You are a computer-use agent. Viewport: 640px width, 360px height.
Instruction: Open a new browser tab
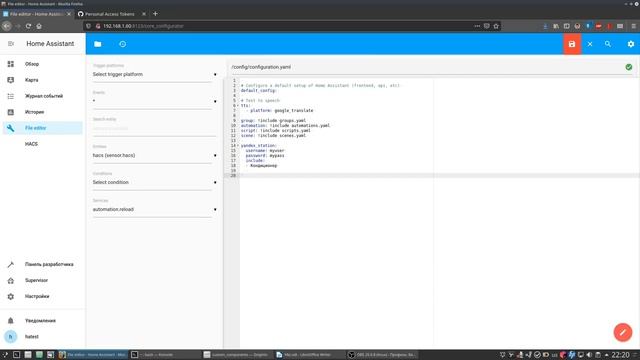click(x=155, y=14)
